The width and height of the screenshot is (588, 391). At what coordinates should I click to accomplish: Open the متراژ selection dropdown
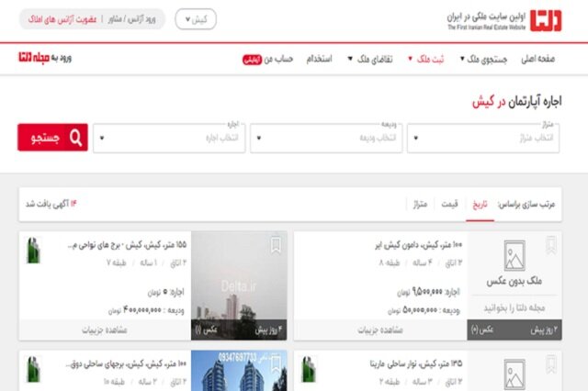click(483, 139)
